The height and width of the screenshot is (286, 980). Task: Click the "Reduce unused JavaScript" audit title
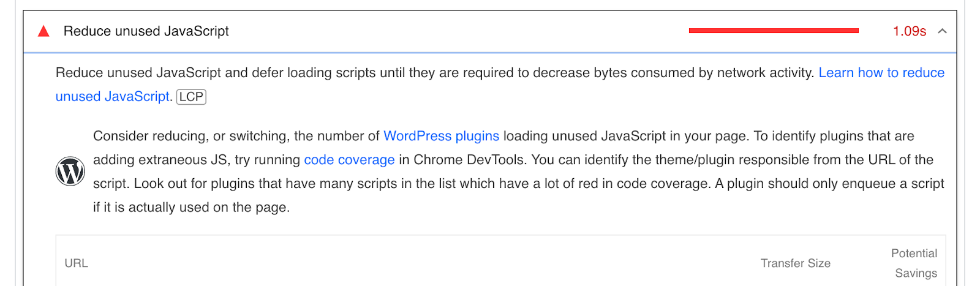coord(146,31)
